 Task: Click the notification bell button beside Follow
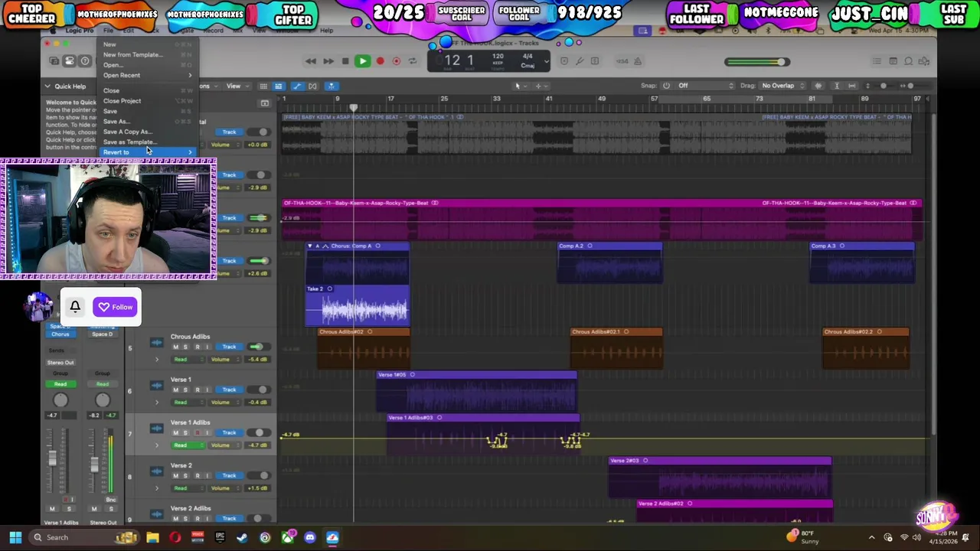click(75, 307)
